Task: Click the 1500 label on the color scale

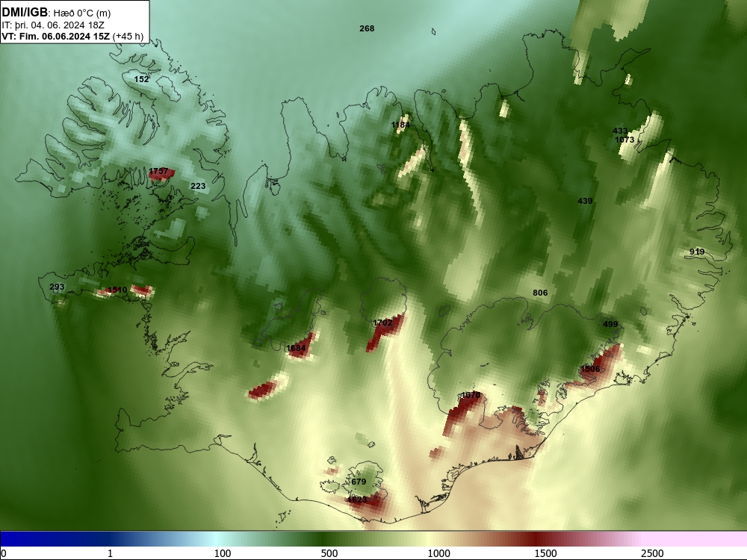Action: (x=545, y=553)
